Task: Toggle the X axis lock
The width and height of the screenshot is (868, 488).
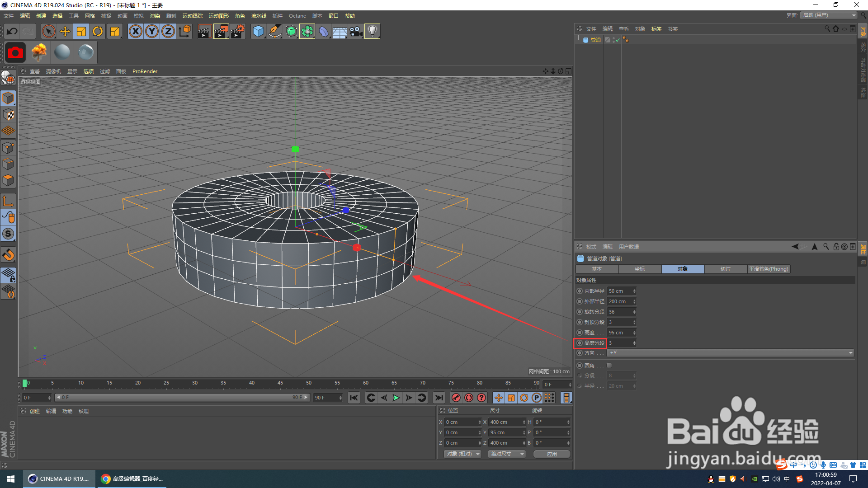Action: click(x=135, y=31)
